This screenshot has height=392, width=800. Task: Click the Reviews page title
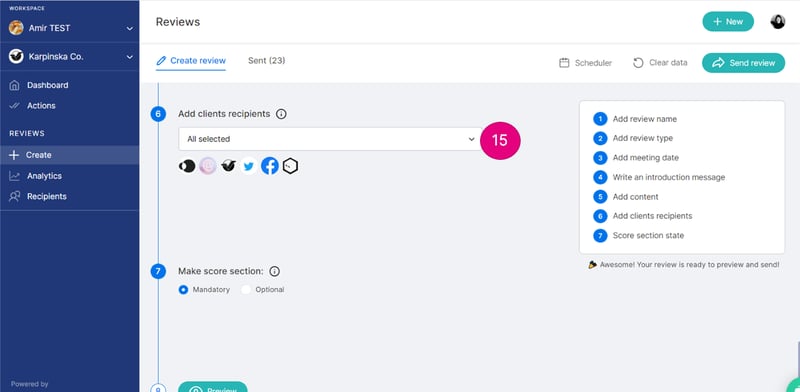click(178, 22)
